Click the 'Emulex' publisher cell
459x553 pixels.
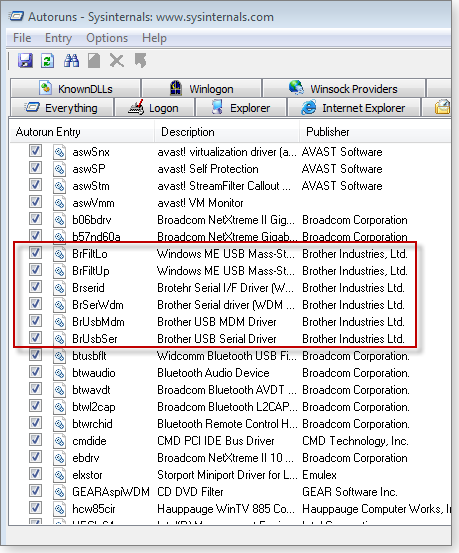[x=319, y=475]
